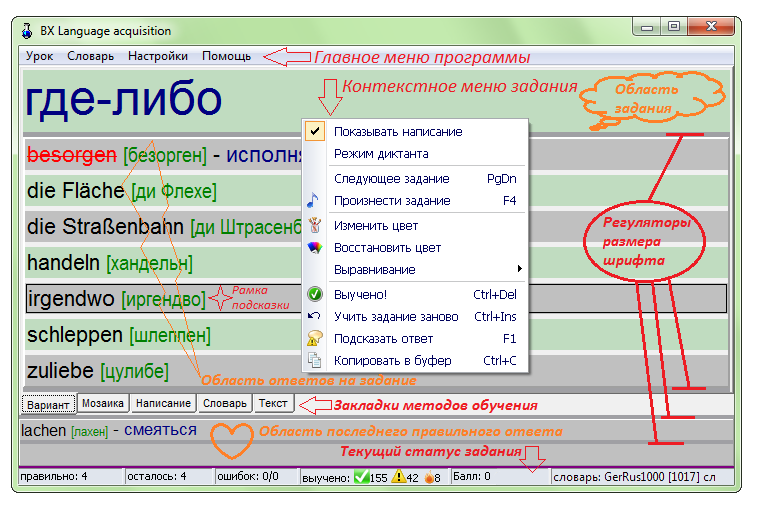Expand the Выравнивание submenu arrow
The width and height of the screenshot is (760, 513).
coord(520,269)
